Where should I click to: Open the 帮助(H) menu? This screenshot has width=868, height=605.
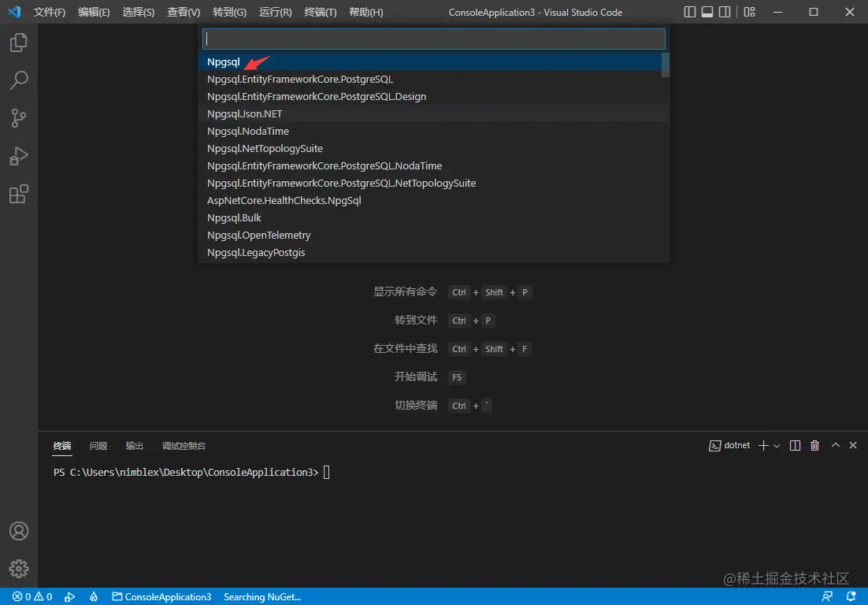click(x=366, y=12)
